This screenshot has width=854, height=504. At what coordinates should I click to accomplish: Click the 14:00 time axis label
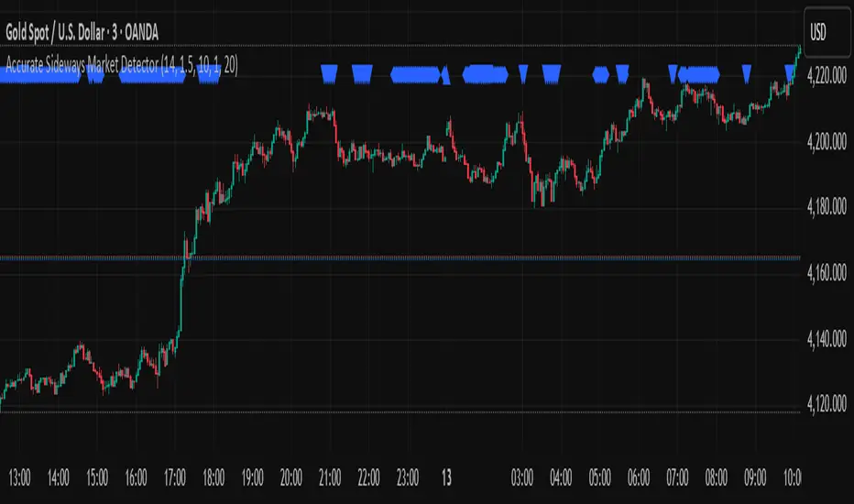(59, 477)
